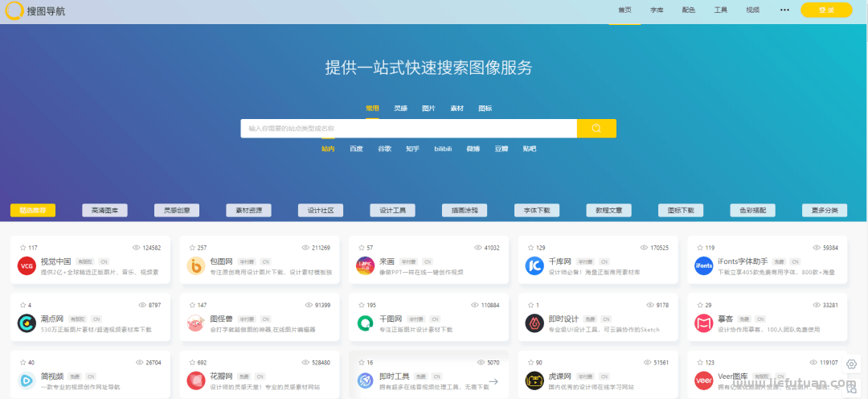Click the yellow search magnifier button
This screenshot has width=868, height=399.
596,129
